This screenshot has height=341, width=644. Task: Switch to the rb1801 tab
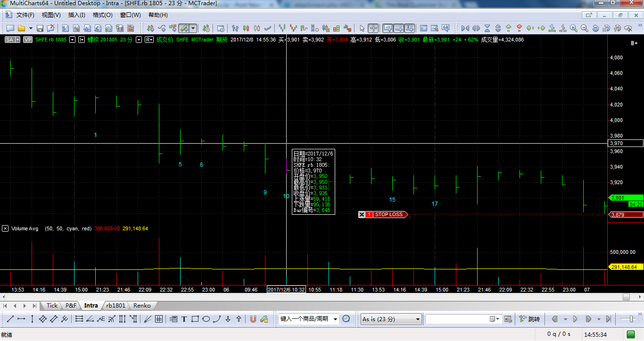click(116, 306)
